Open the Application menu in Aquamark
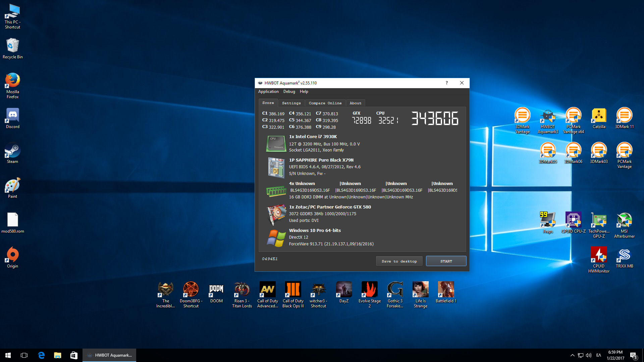The height and width of the screenshot is (362, 644). [268, 92]
